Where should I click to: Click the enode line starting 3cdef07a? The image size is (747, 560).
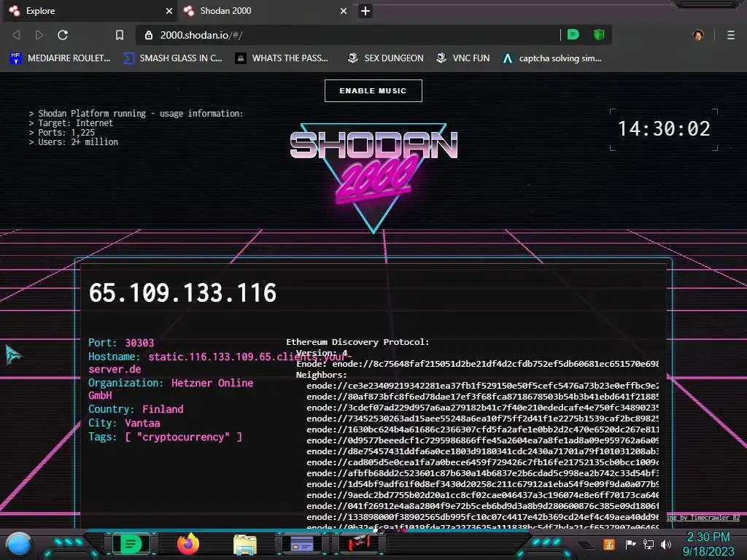point(483,407)
